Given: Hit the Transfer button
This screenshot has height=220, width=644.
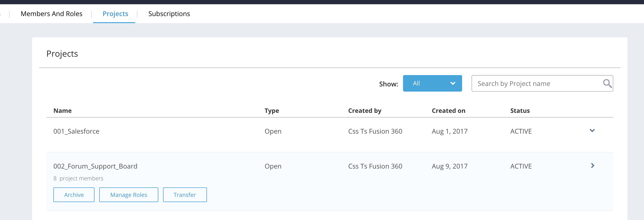Looking at the screenshot, I should coord(185,195).
